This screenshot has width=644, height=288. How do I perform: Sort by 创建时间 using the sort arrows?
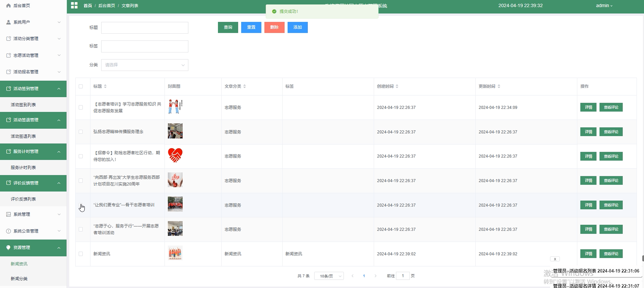click(397, 86)
